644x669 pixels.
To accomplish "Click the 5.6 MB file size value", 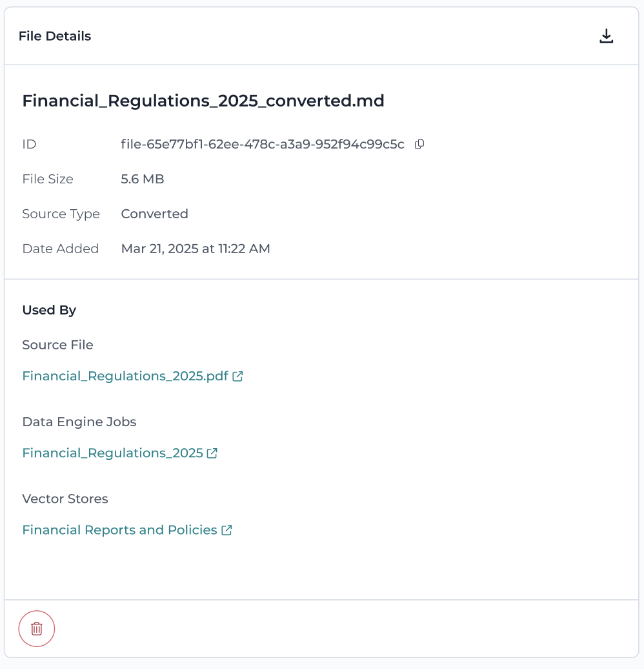I will point(143,179).
